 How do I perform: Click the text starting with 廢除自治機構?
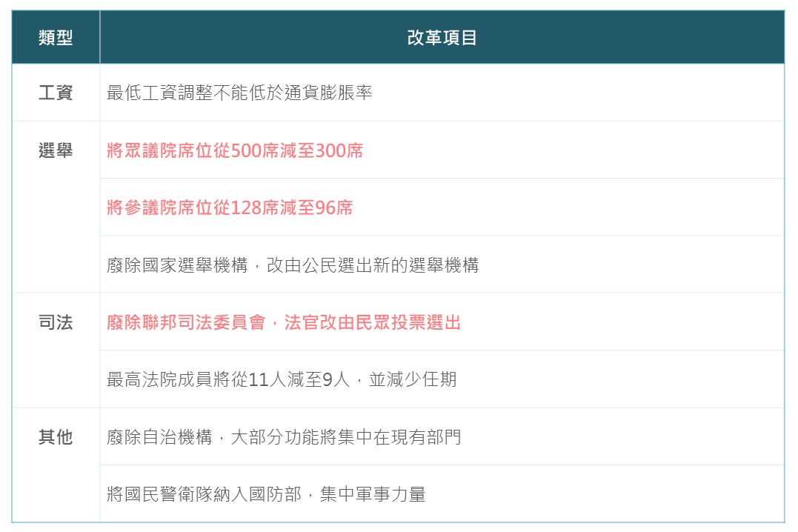(x=283, y=437)
